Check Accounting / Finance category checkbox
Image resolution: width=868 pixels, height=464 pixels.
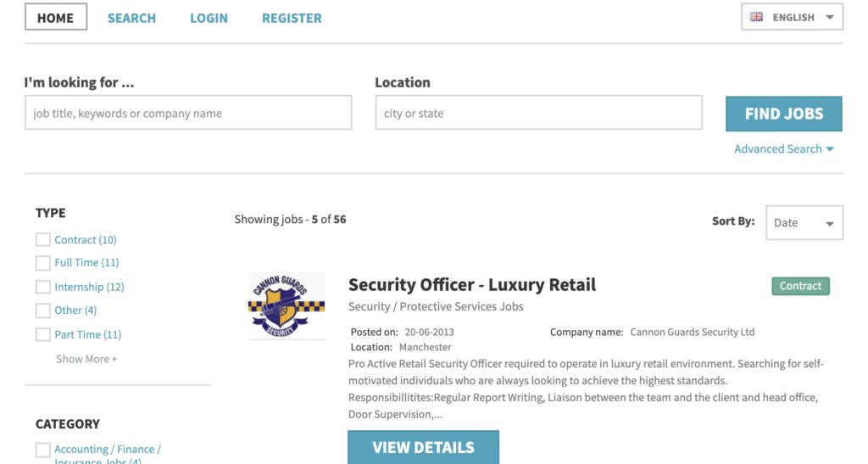pos(43,450)
